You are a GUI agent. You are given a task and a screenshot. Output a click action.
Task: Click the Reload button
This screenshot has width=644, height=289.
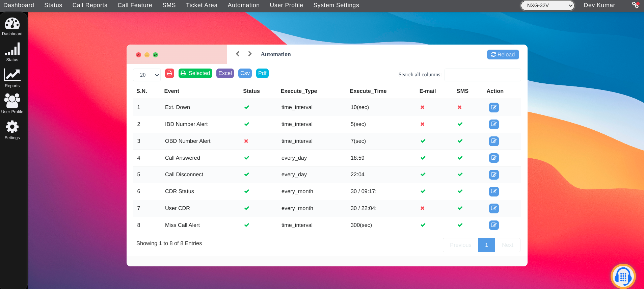[x=503, y=54]
